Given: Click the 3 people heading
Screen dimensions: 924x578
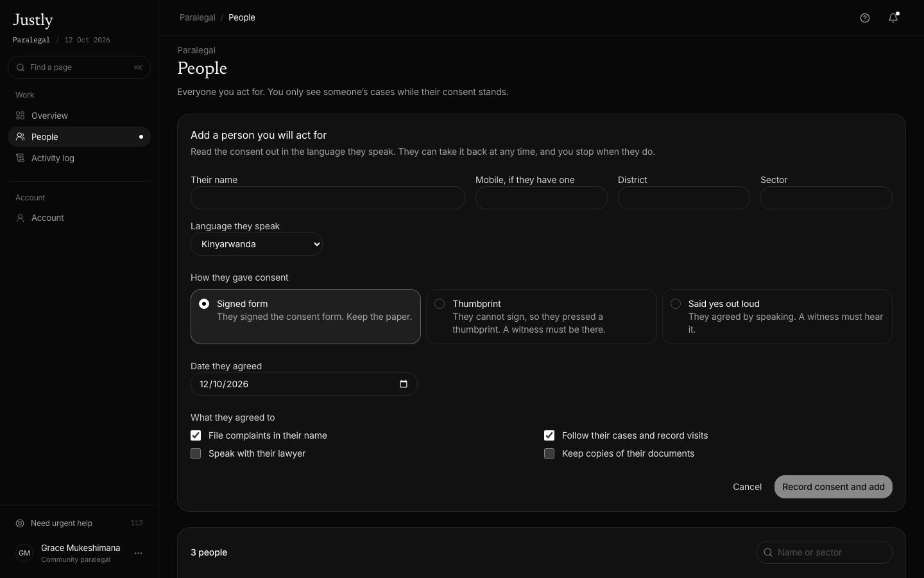Looking at the screenshot, I should point(209,552).
